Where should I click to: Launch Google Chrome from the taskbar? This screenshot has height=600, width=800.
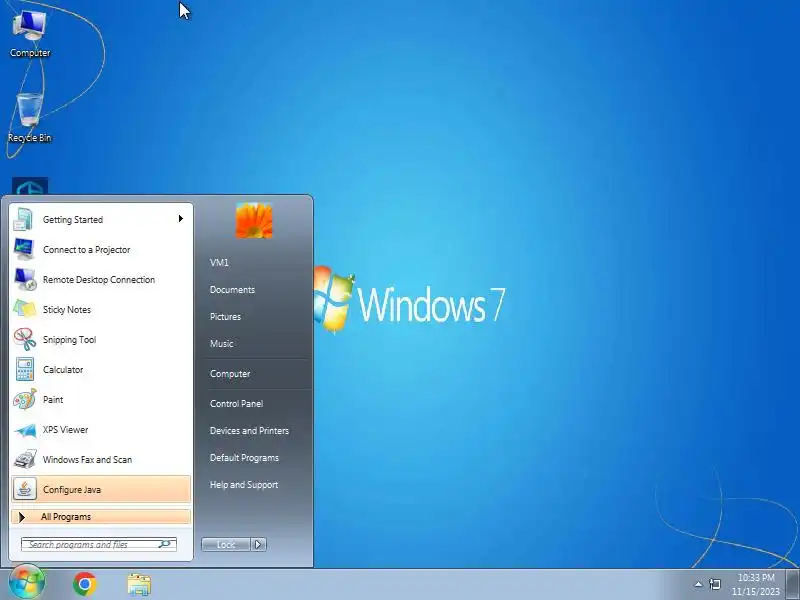click(x=85, y=584)
